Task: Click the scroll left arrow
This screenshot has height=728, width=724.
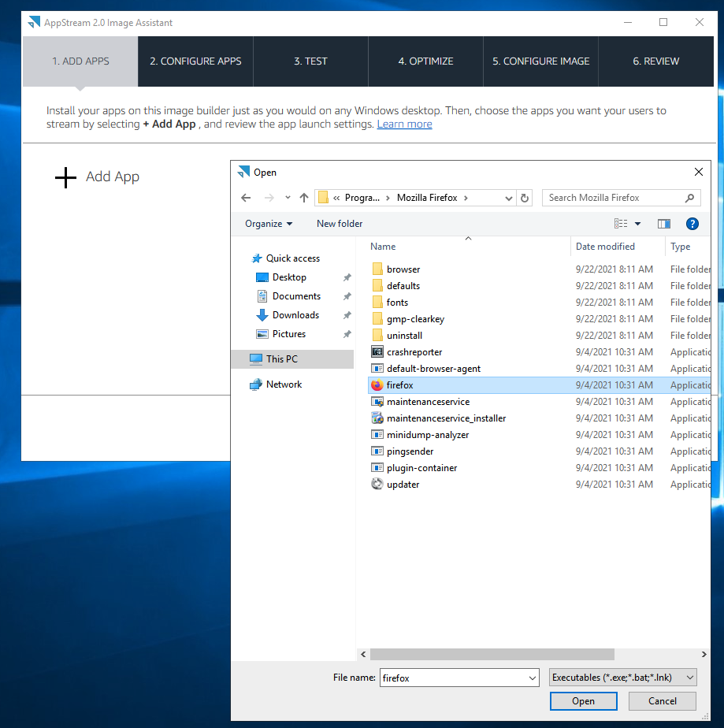Action: pyautogui.click(x=363, y=654)
